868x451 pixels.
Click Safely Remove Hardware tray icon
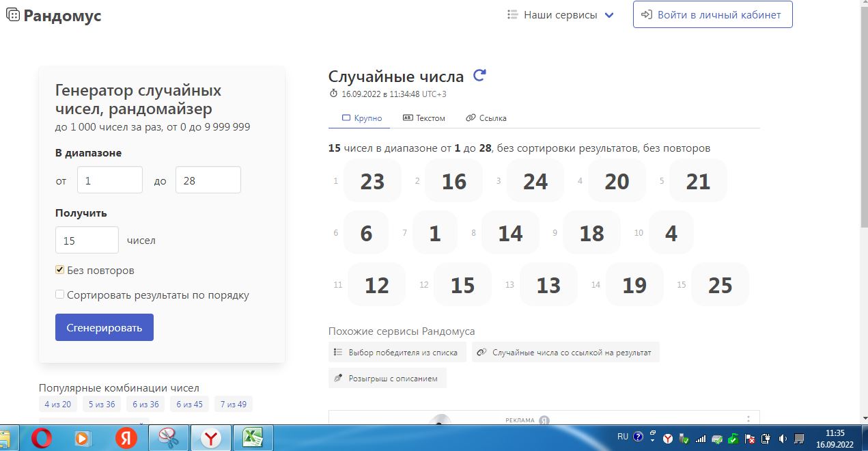[x=684, y=439]
